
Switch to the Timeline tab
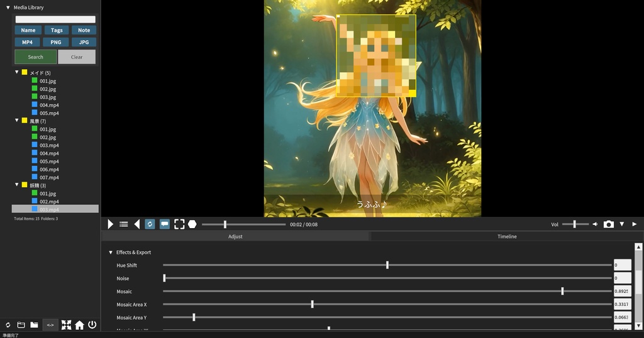[x=507, y=236]
